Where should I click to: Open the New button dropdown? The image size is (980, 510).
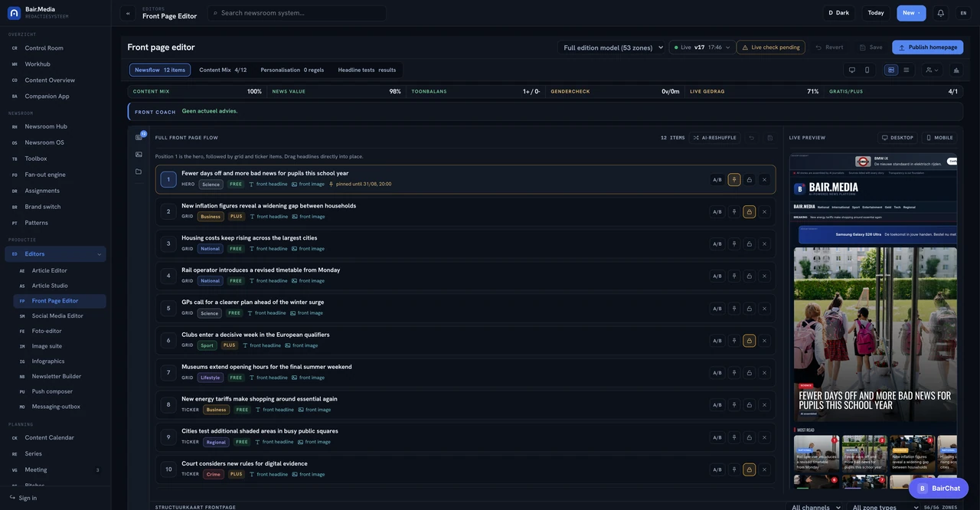911,13
